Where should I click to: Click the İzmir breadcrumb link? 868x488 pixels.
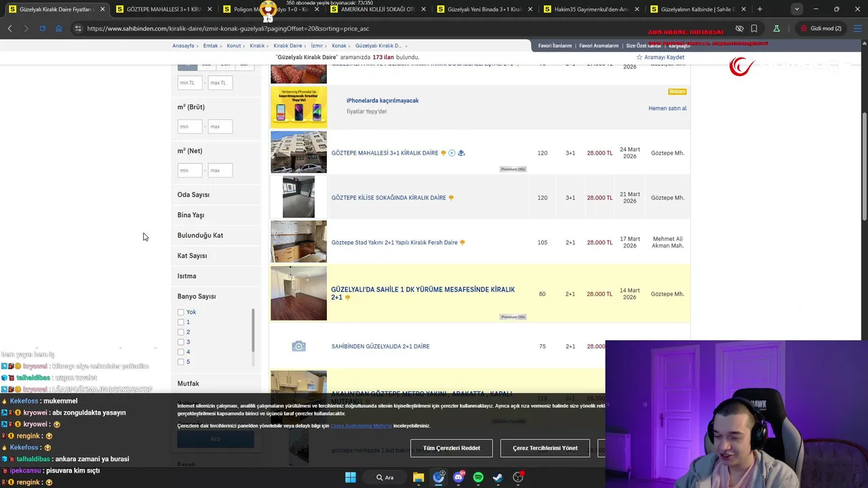(x=317, y=45)
